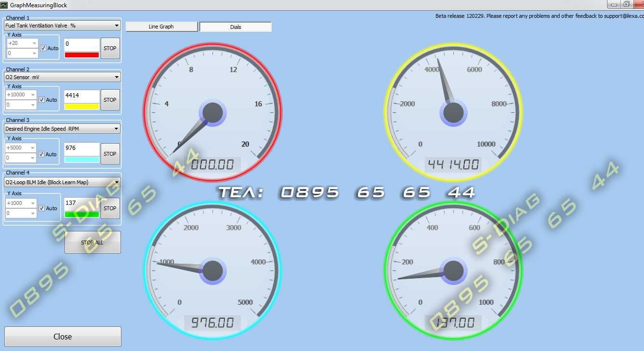Open Channel 4 Y Axis +1000 dropdown
644x351 pixels.
pos(21,203)
